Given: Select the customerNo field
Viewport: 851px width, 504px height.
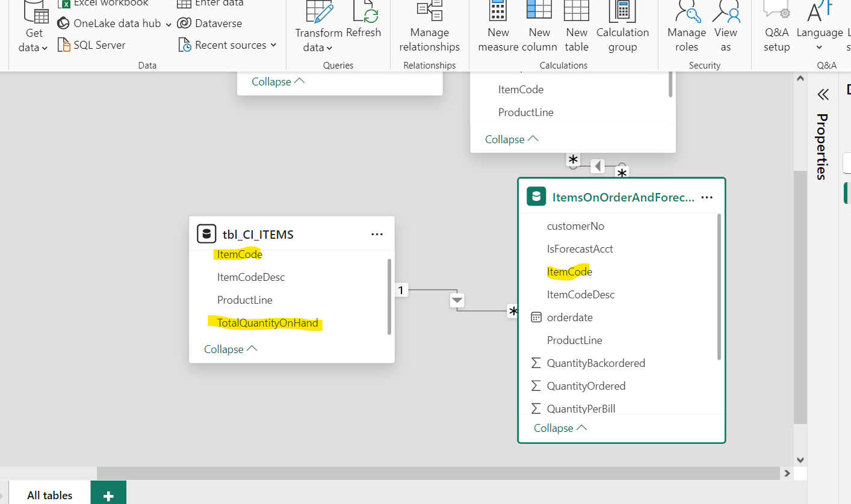Looking at the screenshot, I should click(575, 226).
